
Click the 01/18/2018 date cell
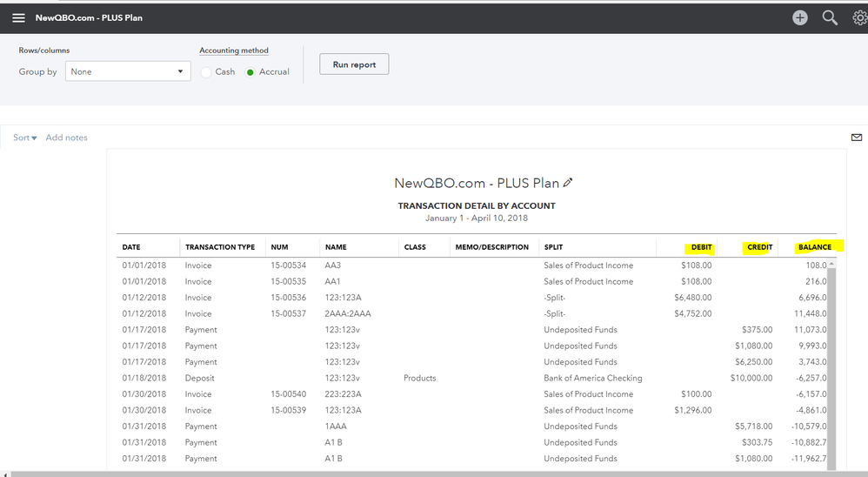coord(144,378)
